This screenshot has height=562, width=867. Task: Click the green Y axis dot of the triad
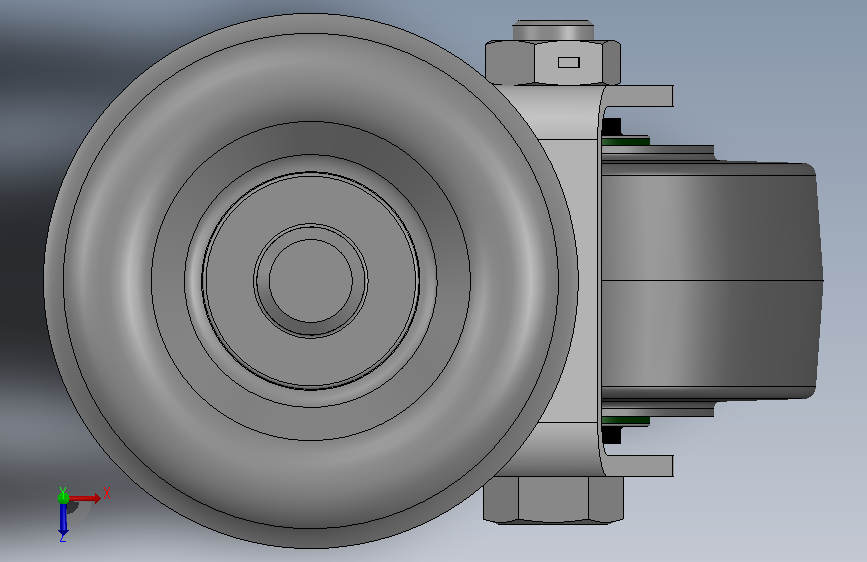pyautogui.click(x=63, y=498)
